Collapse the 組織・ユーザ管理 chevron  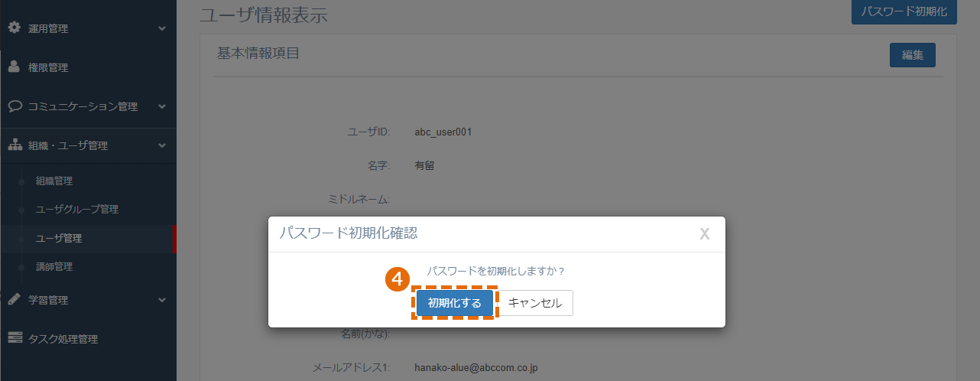pyautogui.click(x=162, y=145)
